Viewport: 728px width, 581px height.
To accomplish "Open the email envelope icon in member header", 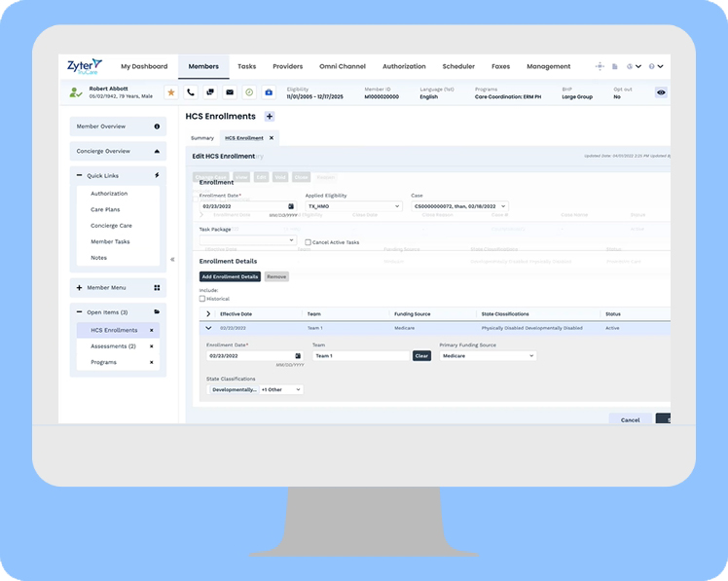I will click(x=230, y=92).
